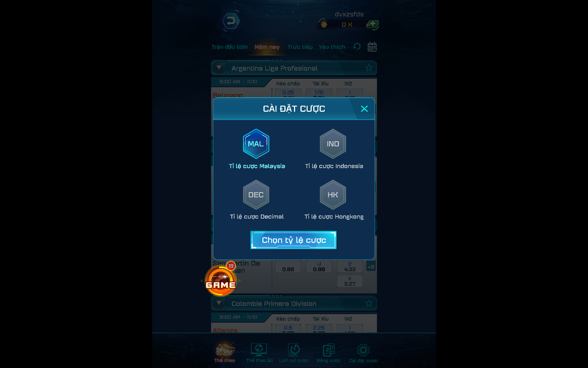The image size is (588, 368).
Task: Select tỉ lệ cược Decimal icon
Action: [255, 195]
